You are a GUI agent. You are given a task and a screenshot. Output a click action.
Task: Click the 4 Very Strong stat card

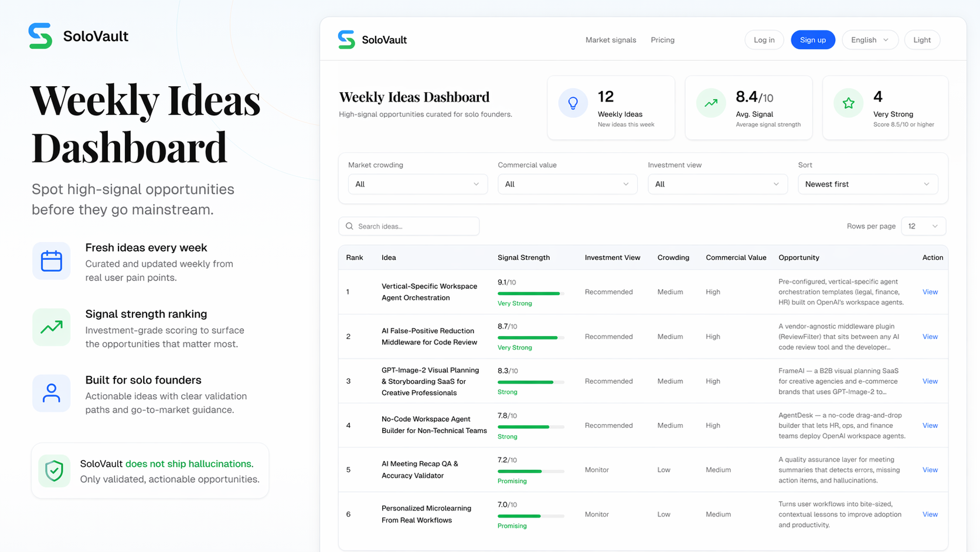[885, 108]
